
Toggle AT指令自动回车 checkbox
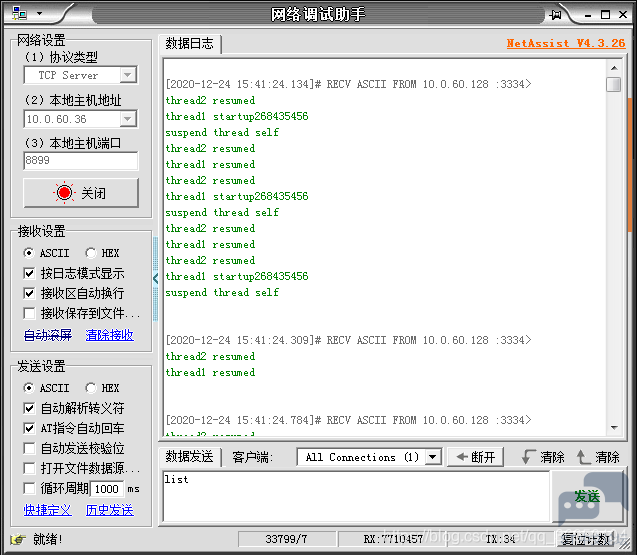coord(29,428)
